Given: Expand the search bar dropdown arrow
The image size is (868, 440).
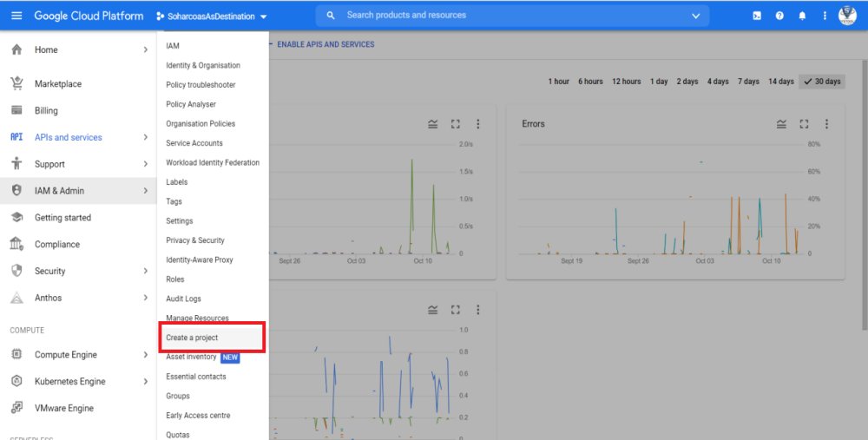Looking at the screenshot, I should pos(696,16).
